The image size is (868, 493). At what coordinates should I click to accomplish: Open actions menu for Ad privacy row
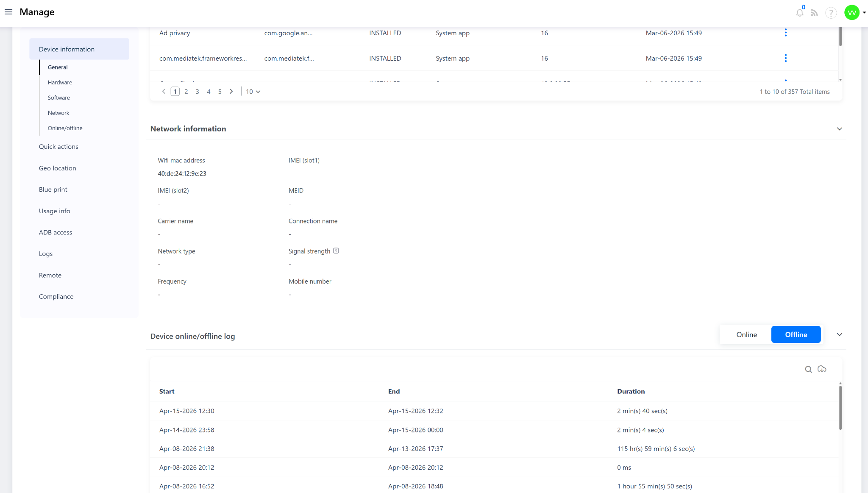tap(785, 33)
